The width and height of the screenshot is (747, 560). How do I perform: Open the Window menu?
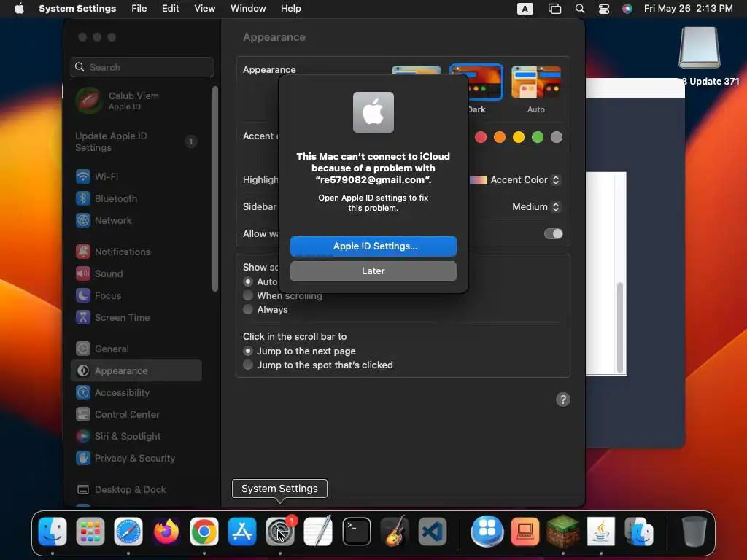248,9
